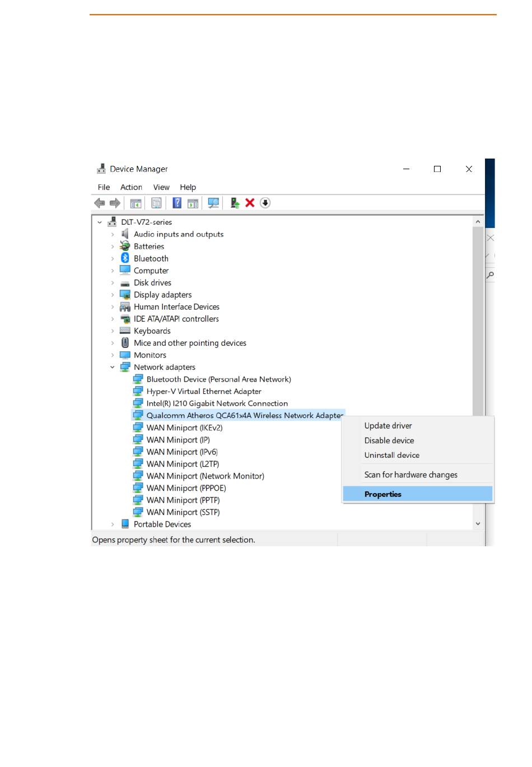Screen dimensions: 532x767
Task: Click the scrollbar down arrow in the device tree
Action: tap(478, 524)
